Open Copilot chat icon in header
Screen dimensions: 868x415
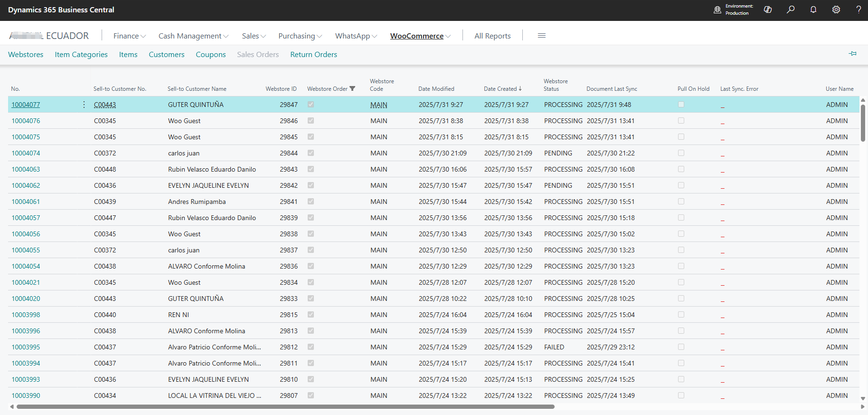point(768,10)
